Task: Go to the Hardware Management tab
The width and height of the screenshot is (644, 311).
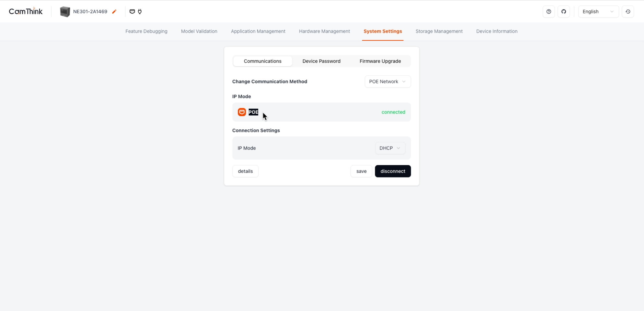Action: (x=324, y=32)
